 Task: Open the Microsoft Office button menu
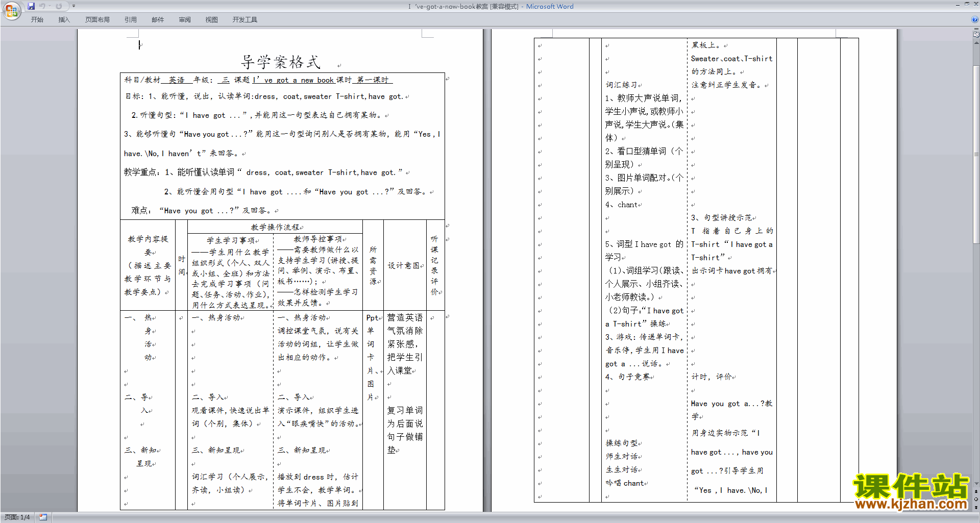(x=11, y=10)
